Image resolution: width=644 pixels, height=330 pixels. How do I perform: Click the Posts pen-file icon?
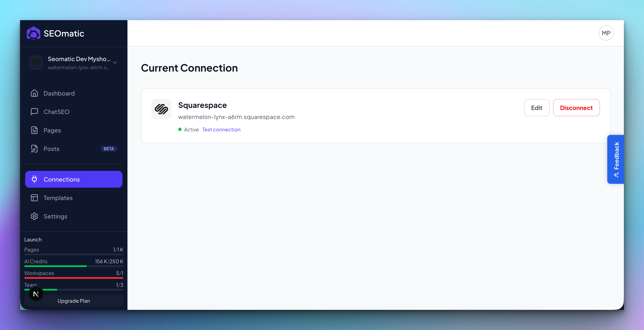34,149
